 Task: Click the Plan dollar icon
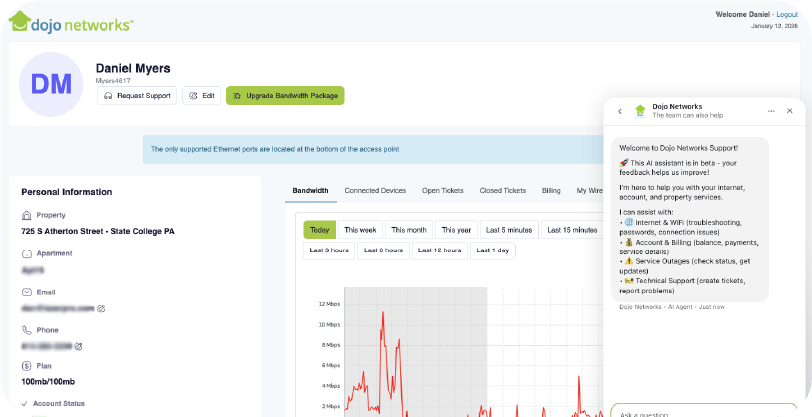click(x=26, y=366)
